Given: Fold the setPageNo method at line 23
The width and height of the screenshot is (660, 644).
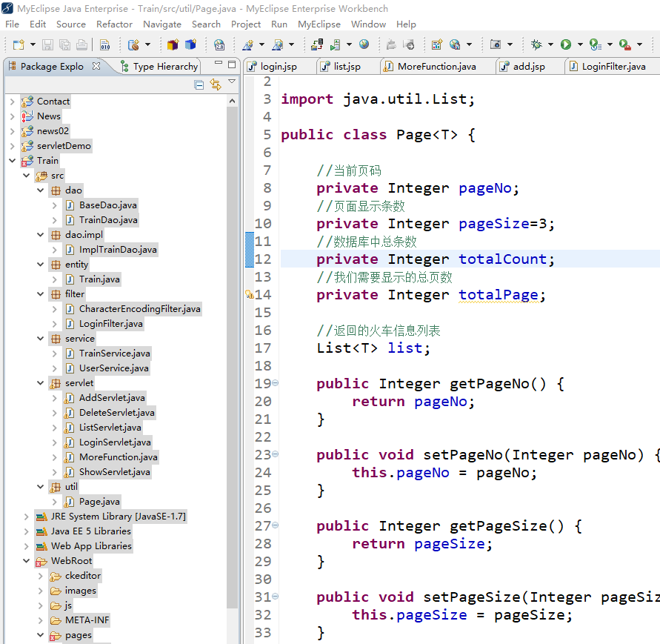Looking at the screenshot, I should coord(275,454).
